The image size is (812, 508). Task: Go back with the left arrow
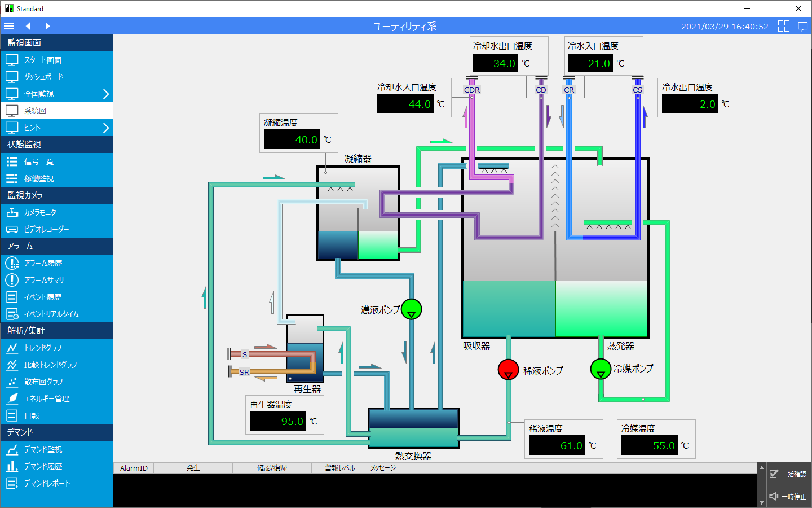tap(28, 26)
